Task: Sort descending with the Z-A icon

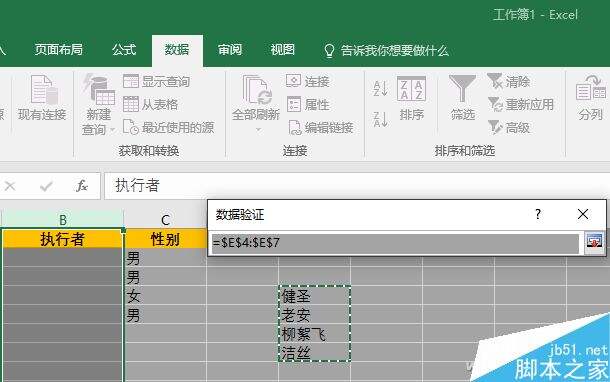Action: coord(380,119)
